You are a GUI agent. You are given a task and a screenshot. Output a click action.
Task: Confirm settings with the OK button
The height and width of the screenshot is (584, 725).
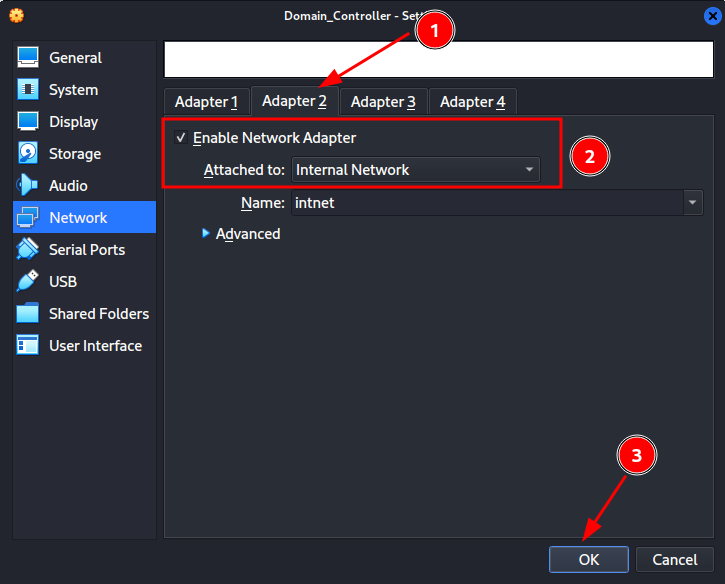pos(589,559)
